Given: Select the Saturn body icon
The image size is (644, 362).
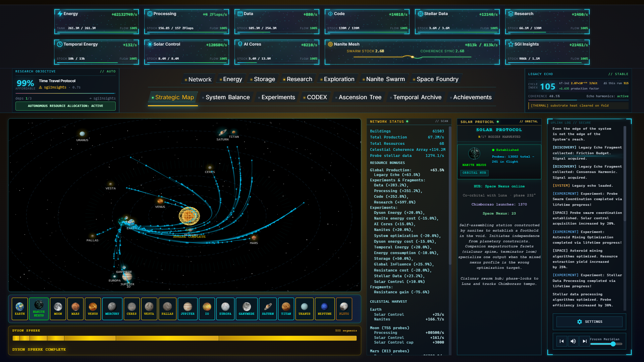Looking at the screenshot, I should 268,309.
